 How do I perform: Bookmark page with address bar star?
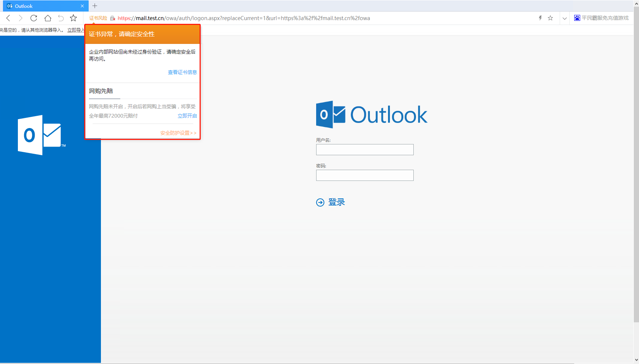tap(550, 18)
